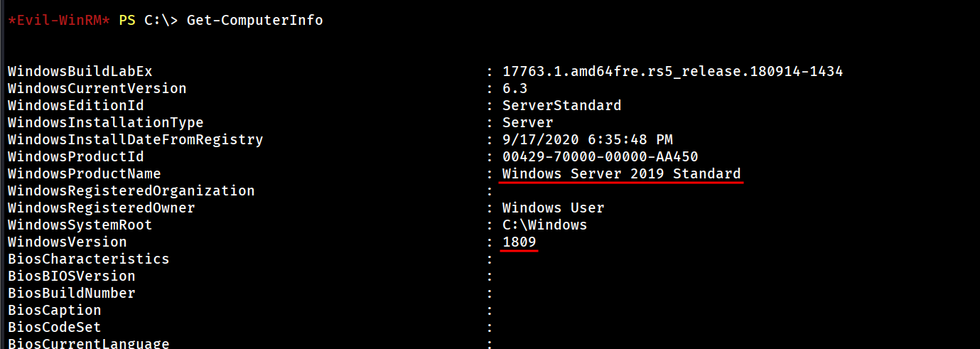Click the BiosCharacteristics property label
Viewport: 980px width, 349px height.
[88, 259]
